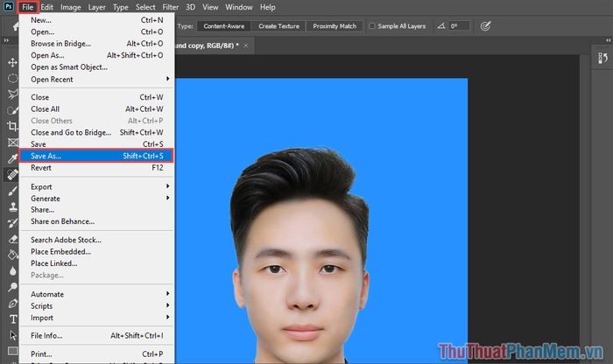Select the Quick Selection tool
Screen dimensions: 613x364
(x=12, y=110)
